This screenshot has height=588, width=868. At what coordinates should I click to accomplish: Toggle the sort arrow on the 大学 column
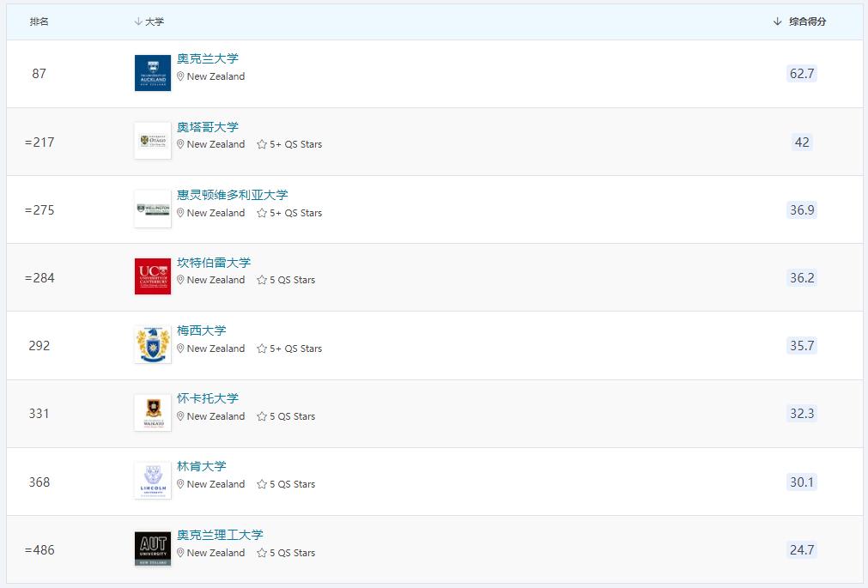[140, 21]
